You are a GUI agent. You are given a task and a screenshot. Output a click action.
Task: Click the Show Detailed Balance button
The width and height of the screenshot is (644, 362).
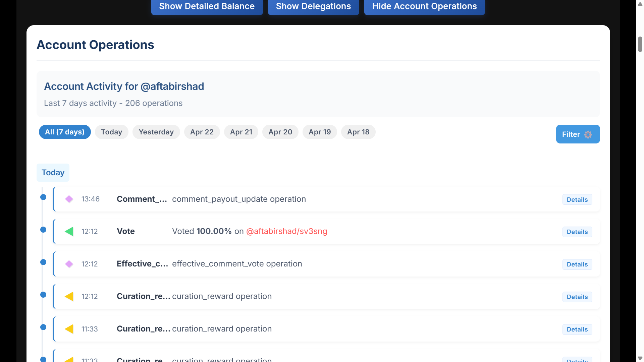207,6
